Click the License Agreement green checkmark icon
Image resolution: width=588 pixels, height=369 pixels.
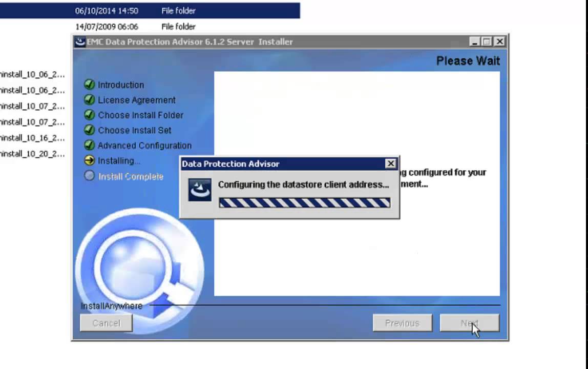click(x=89, y=99)
